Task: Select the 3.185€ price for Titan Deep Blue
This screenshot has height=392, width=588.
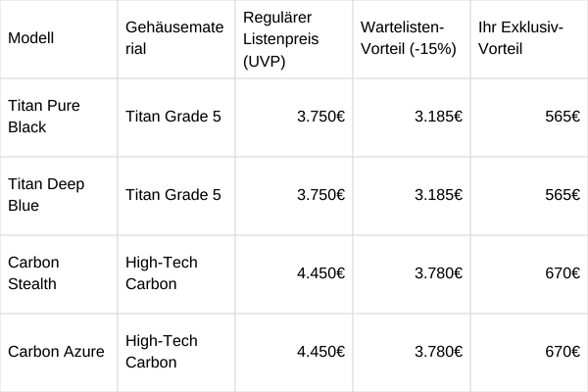Action: (438, 195)
